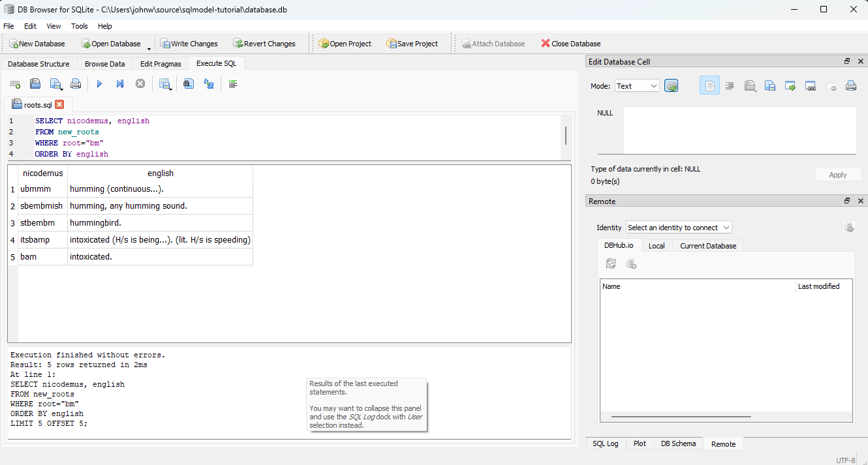Open Identity dropdown to select identity
The height and width of the screenshot is (465, 868).
(679, 228)
